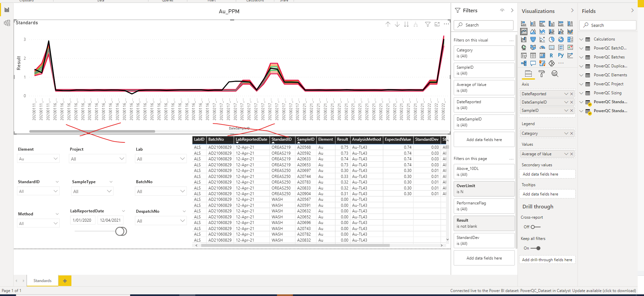This screenshot has width=644, height=296.
Task: Select the clustered column chart visualization
Action: click(552, 24)
